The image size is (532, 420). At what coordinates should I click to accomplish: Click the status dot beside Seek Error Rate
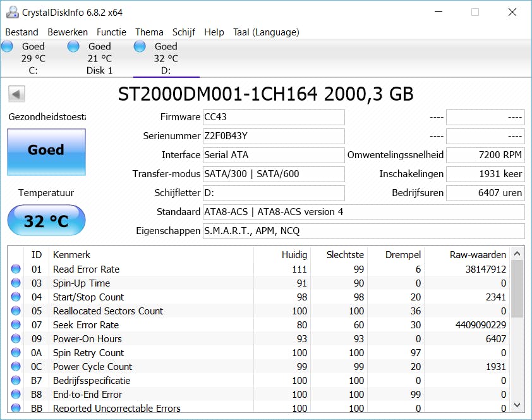click(15, 324)
